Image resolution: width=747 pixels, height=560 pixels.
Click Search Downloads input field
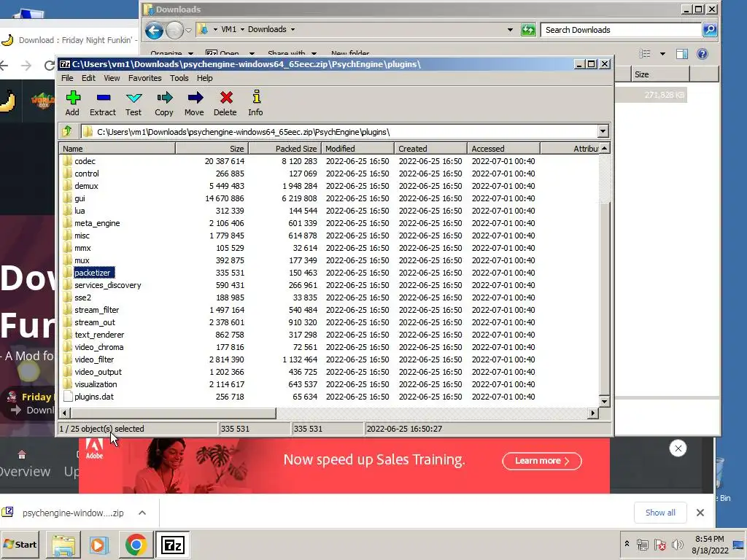(x=622, y=29)
